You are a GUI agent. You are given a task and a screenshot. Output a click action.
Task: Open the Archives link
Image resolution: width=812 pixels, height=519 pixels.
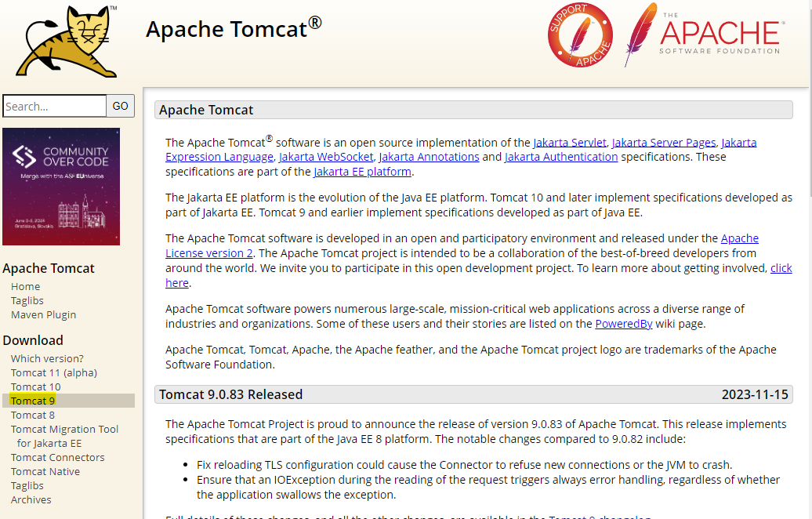click(x=31, y=500)
